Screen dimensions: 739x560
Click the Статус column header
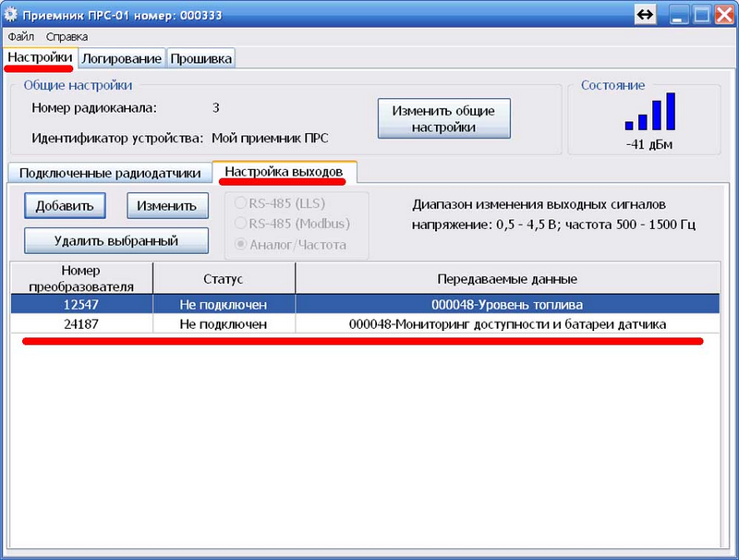click(224, 278)
